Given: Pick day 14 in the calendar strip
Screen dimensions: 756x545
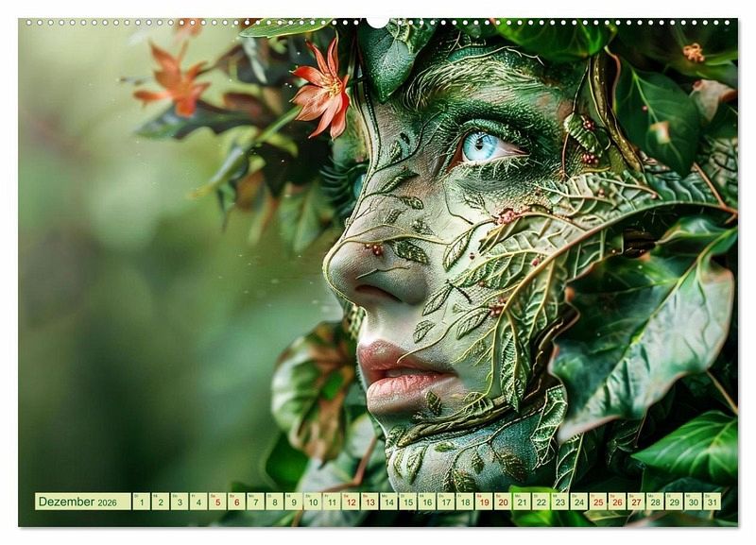Looking at the screenshot, I should [x=389, y=502].
